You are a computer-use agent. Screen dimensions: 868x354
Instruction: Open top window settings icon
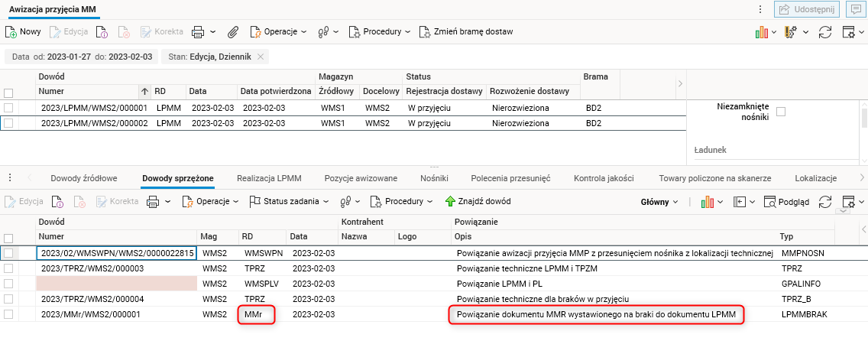coord(849,32)
